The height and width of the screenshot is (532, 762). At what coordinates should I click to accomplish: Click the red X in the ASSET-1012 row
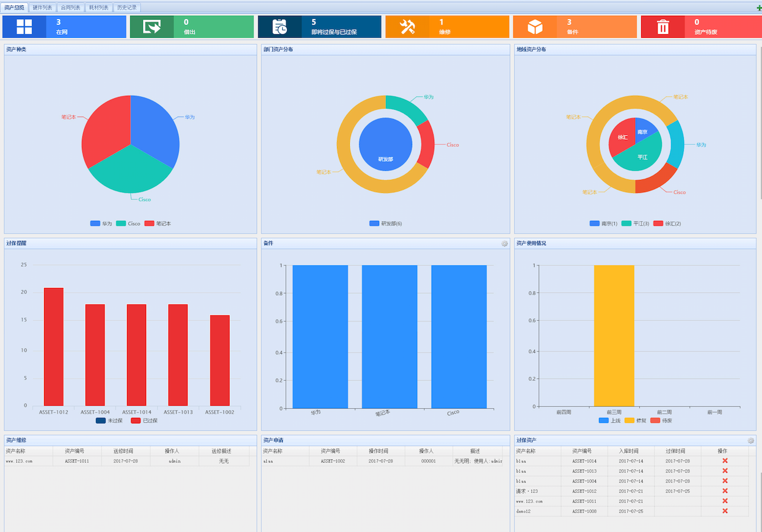click(x=725, y=491)
